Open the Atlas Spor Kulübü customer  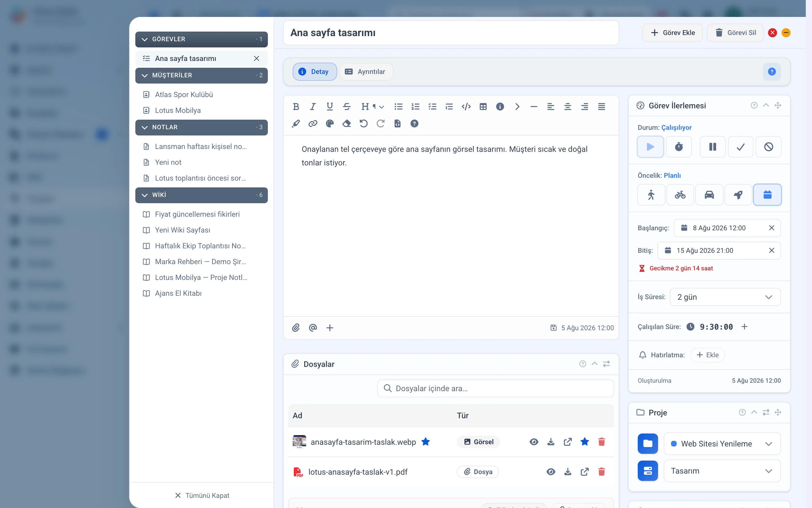(201, 95)
